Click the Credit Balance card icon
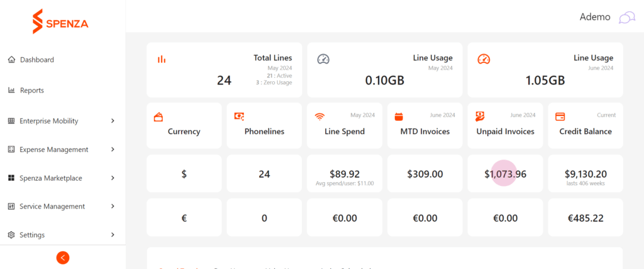The width and height of the screenshot is (644, 269). (560, 117)
